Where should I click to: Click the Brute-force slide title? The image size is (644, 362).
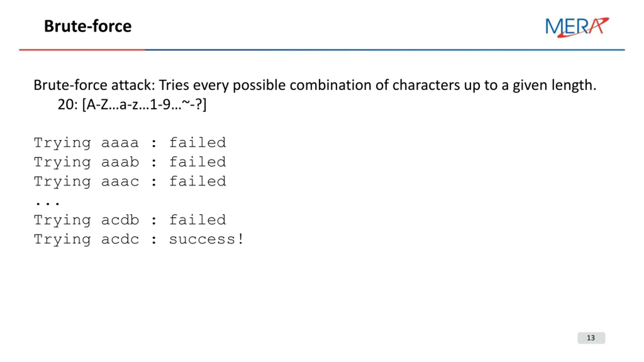click(88, 26)
